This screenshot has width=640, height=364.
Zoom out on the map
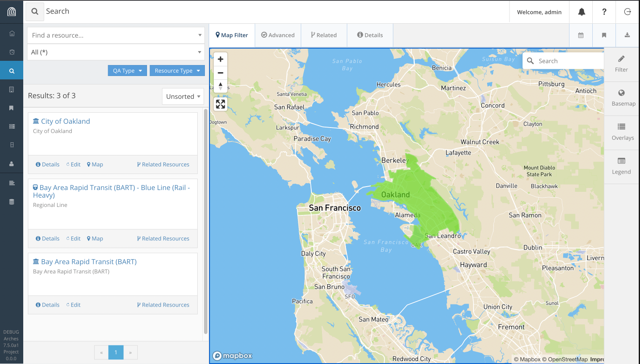(x=221, y=73)
